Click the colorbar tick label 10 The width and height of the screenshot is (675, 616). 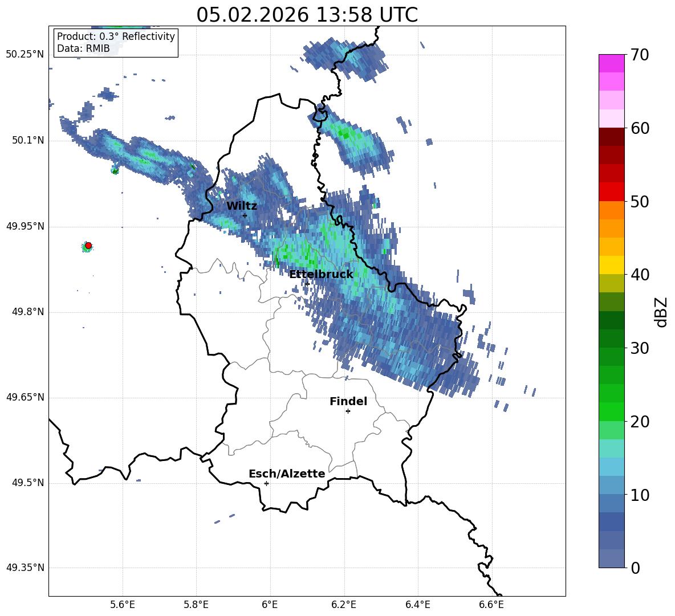point(640,495)
